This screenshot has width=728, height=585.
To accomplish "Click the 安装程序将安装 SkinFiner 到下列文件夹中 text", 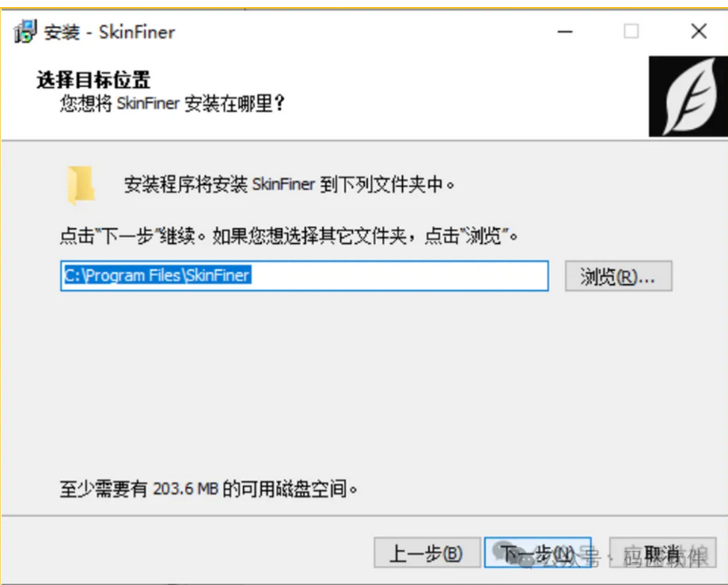I will pos(289,184).
